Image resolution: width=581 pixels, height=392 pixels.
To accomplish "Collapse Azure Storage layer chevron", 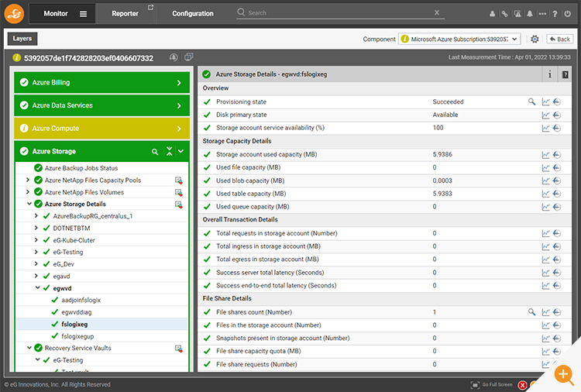I will 180,151.
